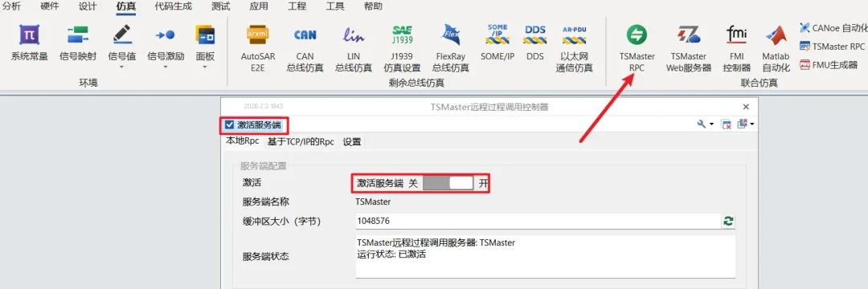Click the window-with-red-X icon in RPC toolbar
Screen dimensions: 868x289
pyautogui.click(x=726, y=125)
